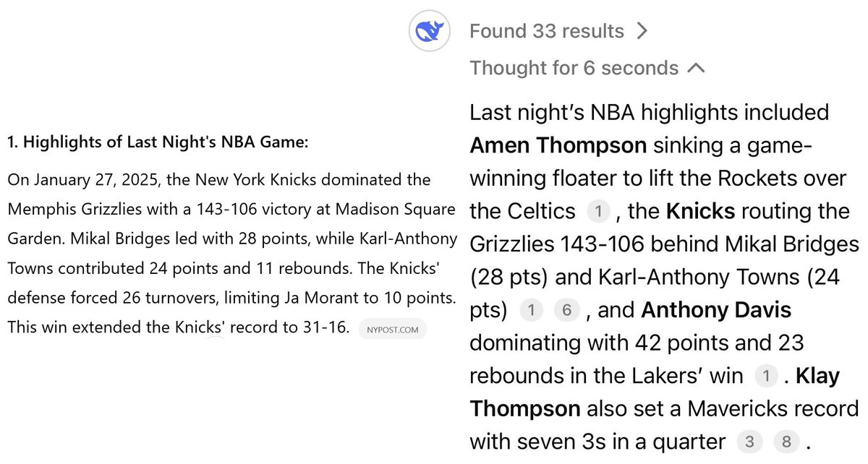Open the NYPOST.COM source chip
Screen dimensions: 868x464
click(x=393, y=330)
